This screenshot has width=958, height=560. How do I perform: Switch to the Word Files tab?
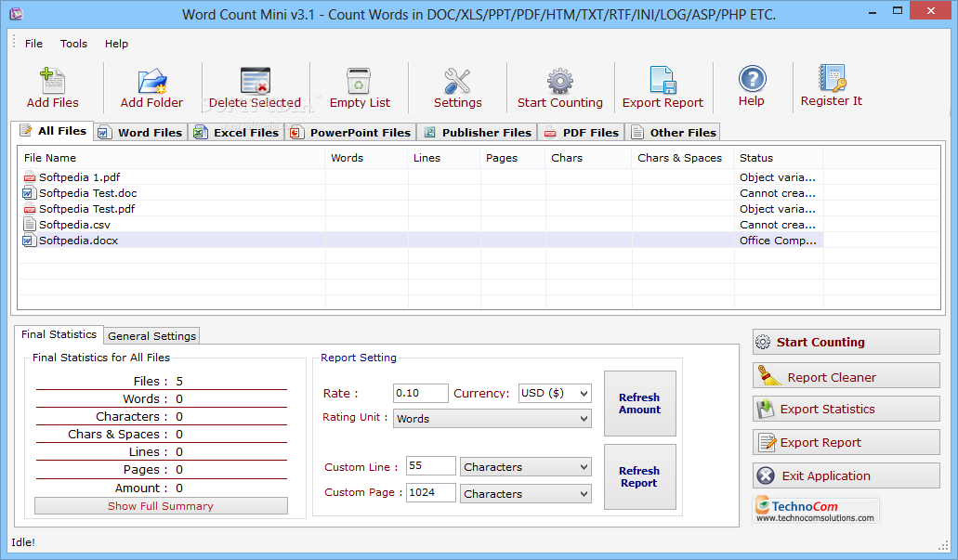140,133
